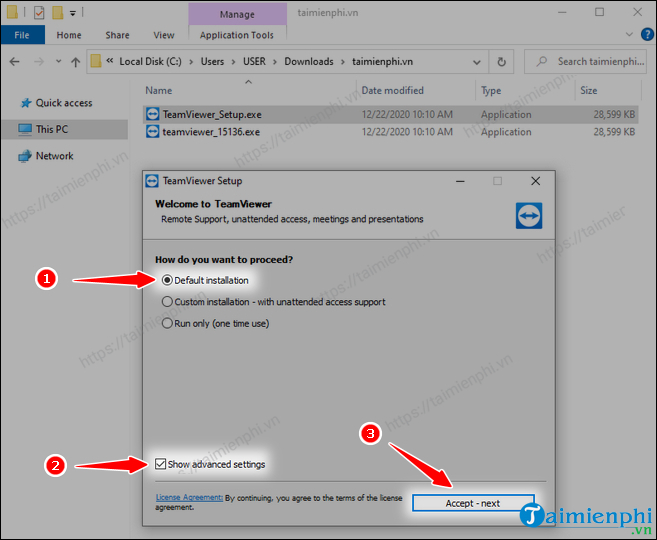Show hidden breadcrumb path chevrons
The width and height of the screenshot is (657, 540).
(110, 61)
